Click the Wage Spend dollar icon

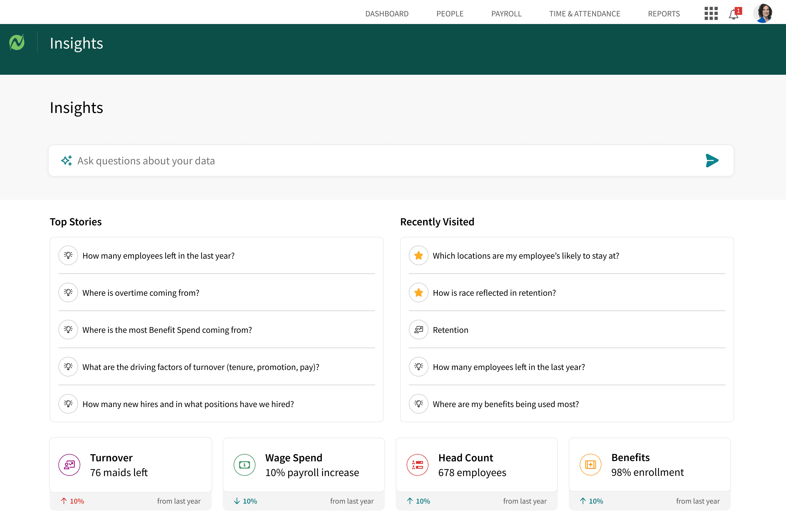click(x=244, y=465)
